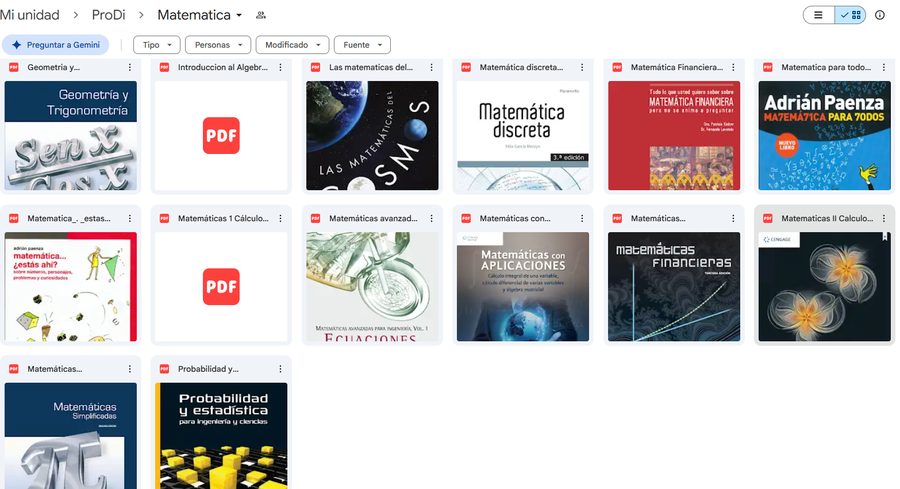Open Matemática discreta cover thumbnail
900x489 pixels.
523,135
